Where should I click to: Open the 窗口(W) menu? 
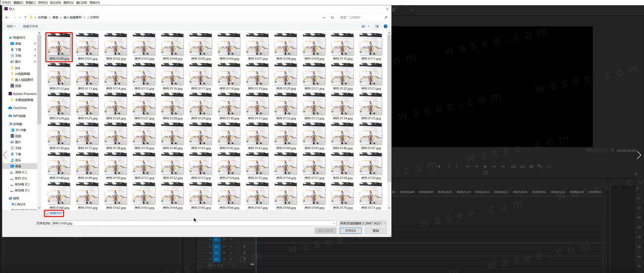click(x=82, y=3)
